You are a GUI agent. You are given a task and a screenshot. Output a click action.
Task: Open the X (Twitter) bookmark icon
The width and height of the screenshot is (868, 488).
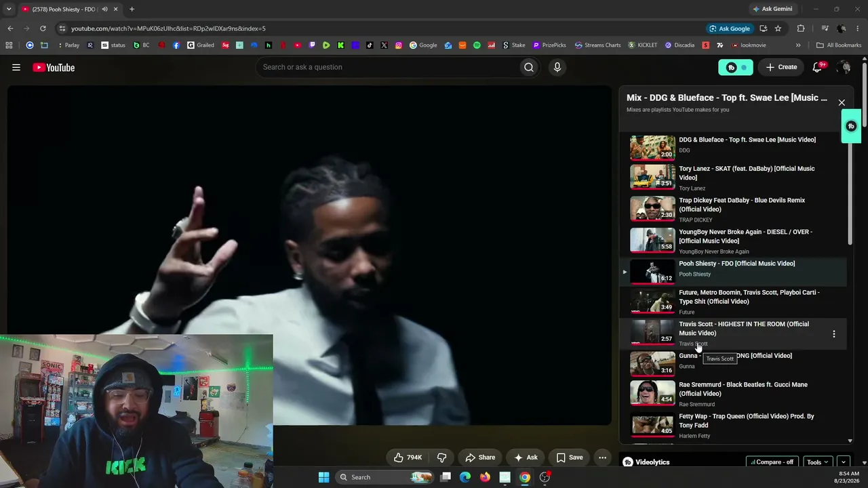click(x=384, y=45)
